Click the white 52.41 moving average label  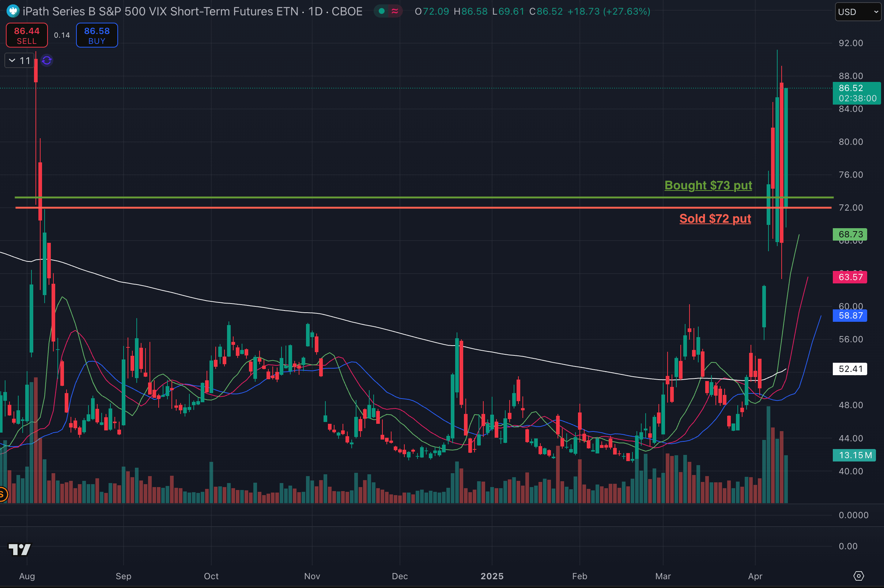coord(850,369)
